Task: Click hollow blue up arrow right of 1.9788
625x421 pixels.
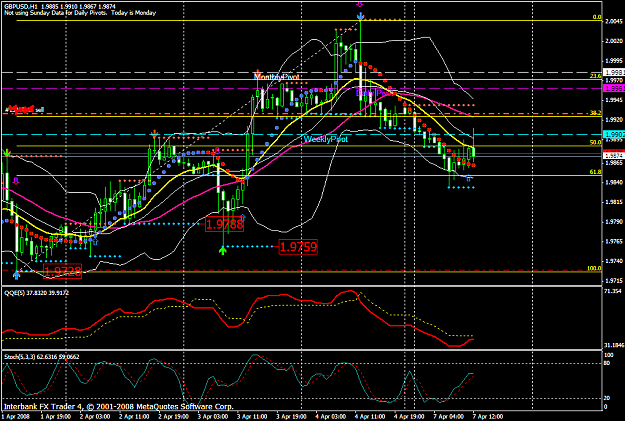Action: coord(242,218)
